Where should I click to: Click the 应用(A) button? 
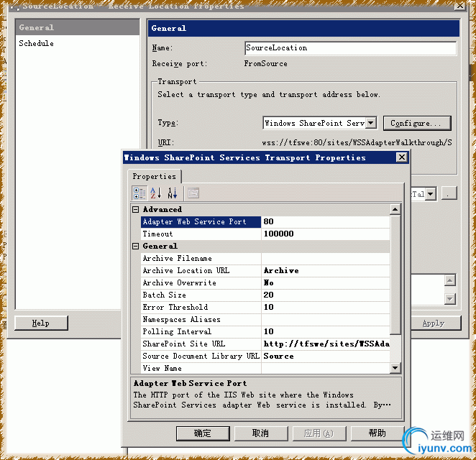pos(319,433)
